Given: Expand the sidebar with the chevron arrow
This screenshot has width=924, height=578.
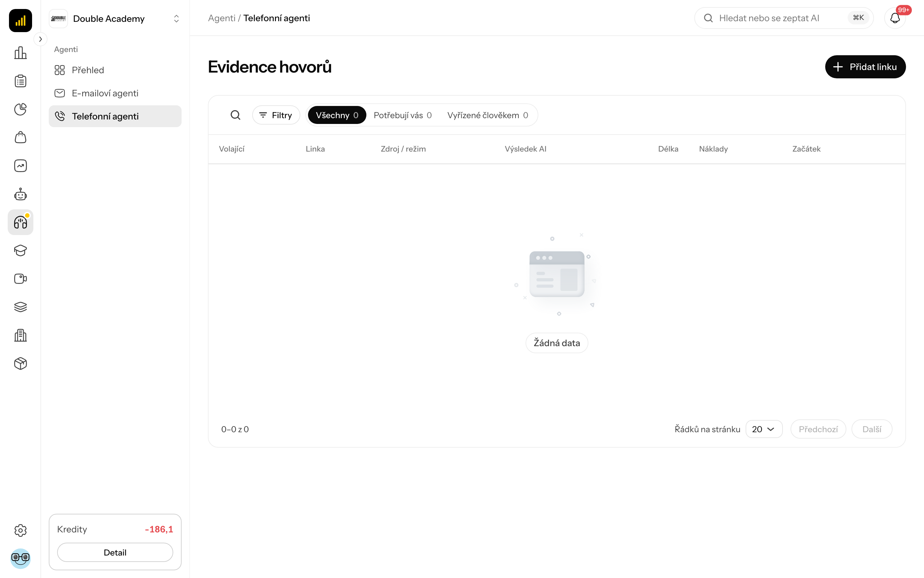Looking at the screenshot, I should tap(40, 39).
